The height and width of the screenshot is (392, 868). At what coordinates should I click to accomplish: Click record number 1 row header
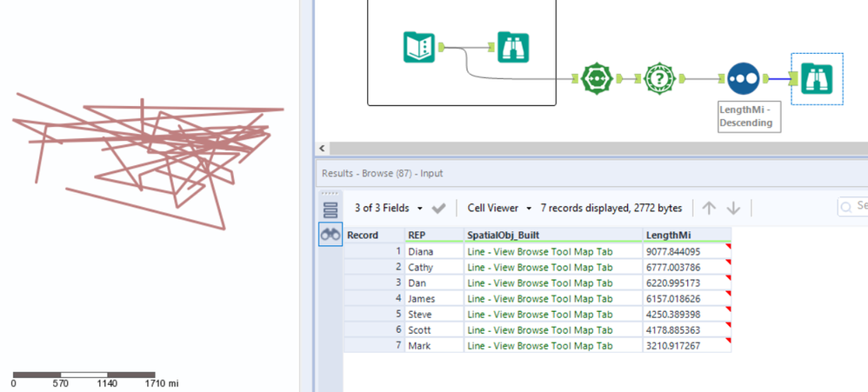click(x=375, y=251)
